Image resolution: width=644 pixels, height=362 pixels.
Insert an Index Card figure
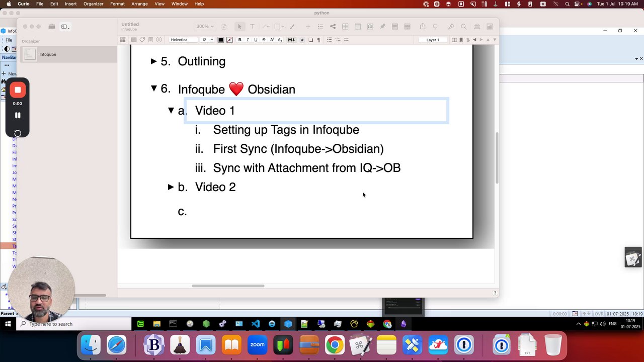click(x=358, y=26)
